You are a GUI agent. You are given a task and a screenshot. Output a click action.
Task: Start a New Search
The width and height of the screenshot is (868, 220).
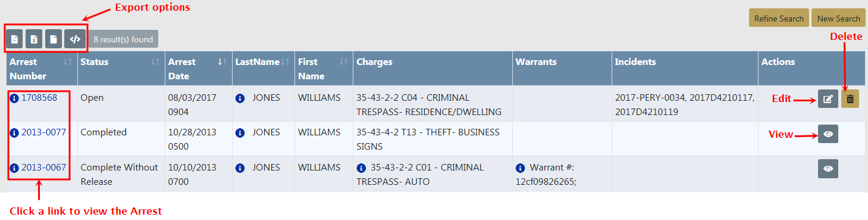click(838, 18)
